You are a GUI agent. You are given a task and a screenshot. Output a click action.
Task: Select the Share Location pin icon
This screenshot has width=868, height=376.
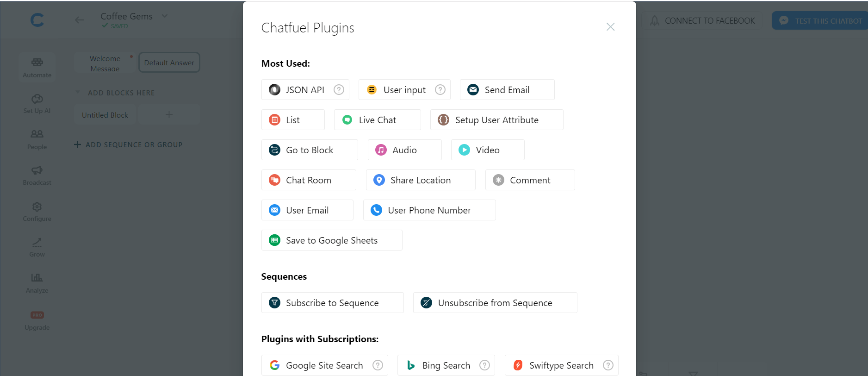[379, 180]
